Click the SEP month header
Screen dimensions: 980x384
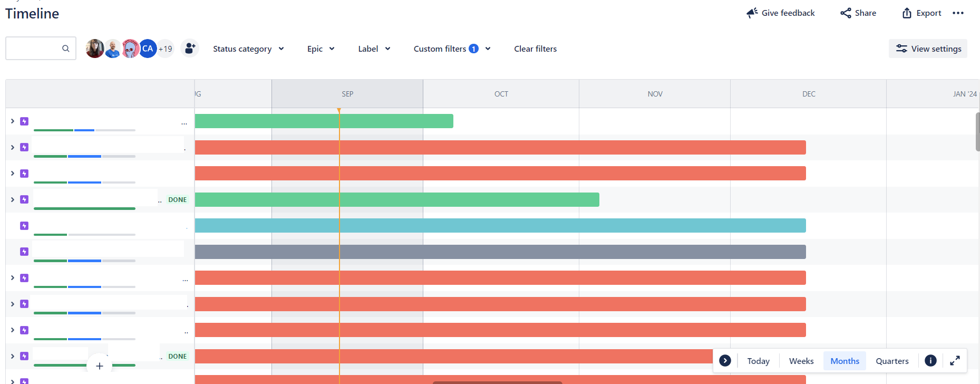347,94
